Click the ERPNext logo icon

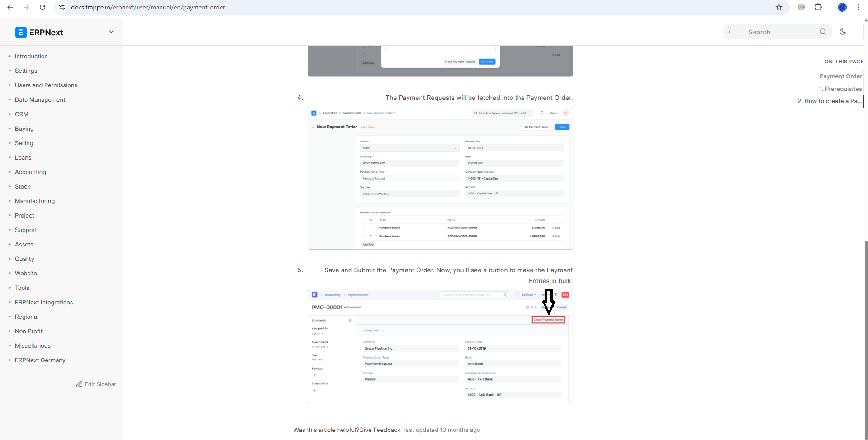21,32
